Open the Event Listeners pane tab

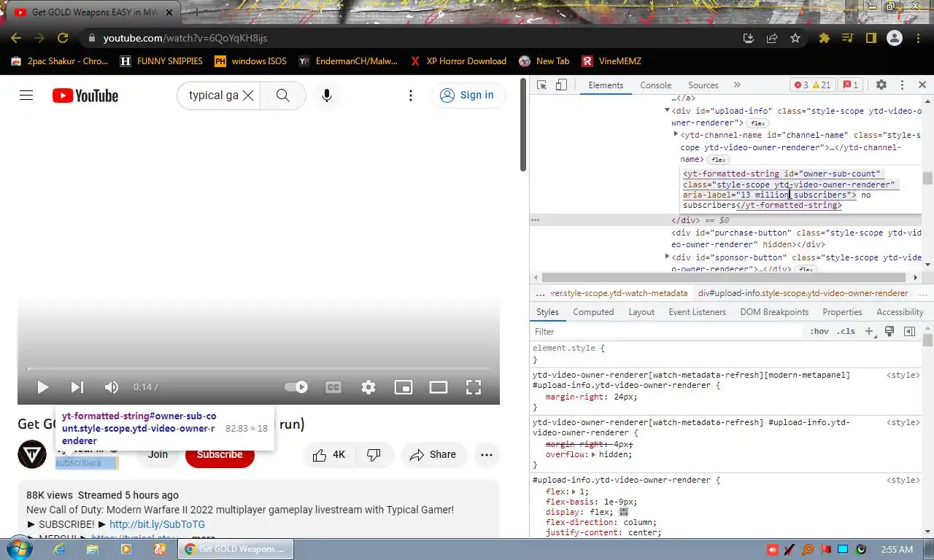tap(698, 312)
